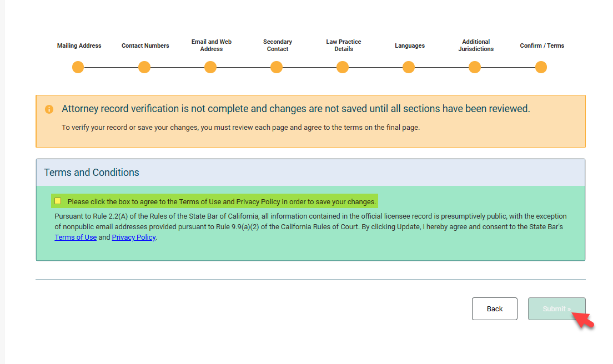Image resolution: width=613 pixels, height=364 pixels.
Task: Select the Additional Jurisdictions step circle
Action: (x=475, y=67)
